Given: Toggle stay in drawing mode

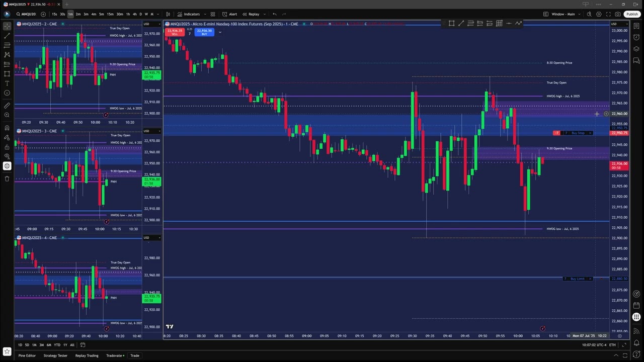Looking at the screenshot, I should pos(7,137).
